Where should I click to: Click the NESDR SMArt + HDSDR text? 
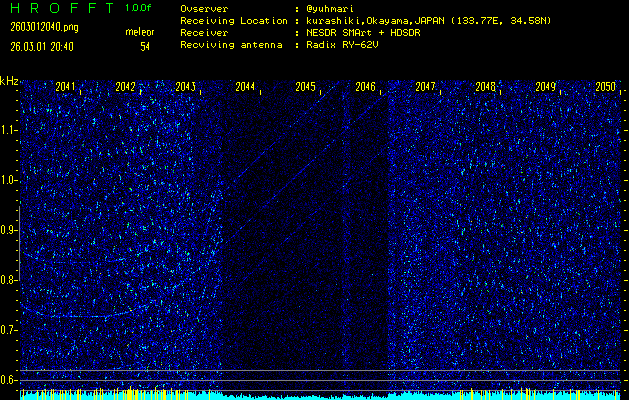pos(363,33)
